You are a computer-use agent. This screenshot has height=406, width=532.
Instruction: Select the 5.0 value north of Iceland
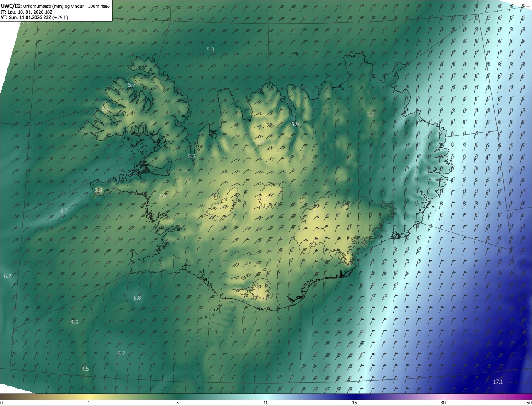[210, 49]
